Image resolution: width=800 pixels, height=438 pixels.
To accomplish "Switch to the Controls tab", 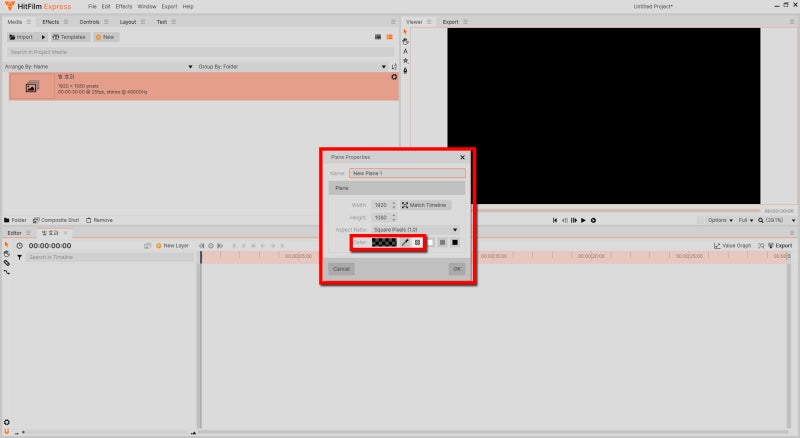I will click(x=89, y=22).
